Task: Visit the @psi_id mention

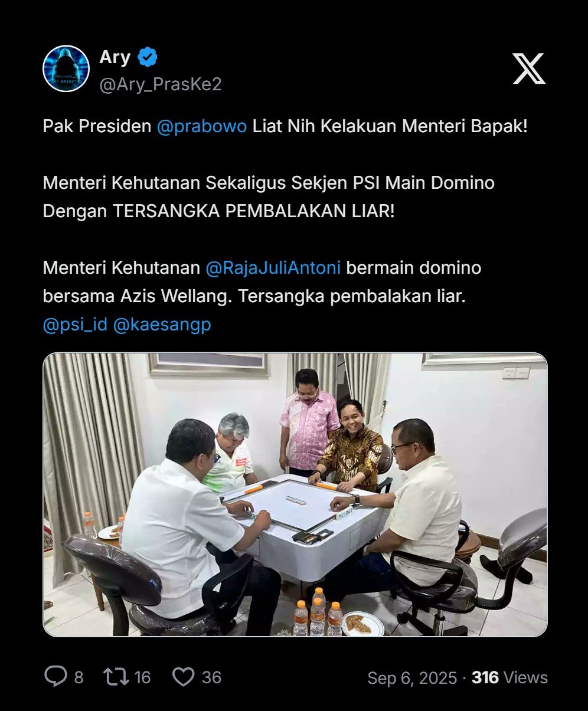Action: 75,325
